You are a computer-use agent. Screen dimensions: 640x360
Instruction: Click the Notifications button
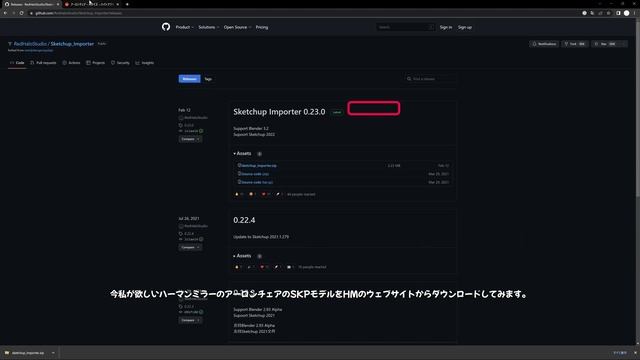544,44
